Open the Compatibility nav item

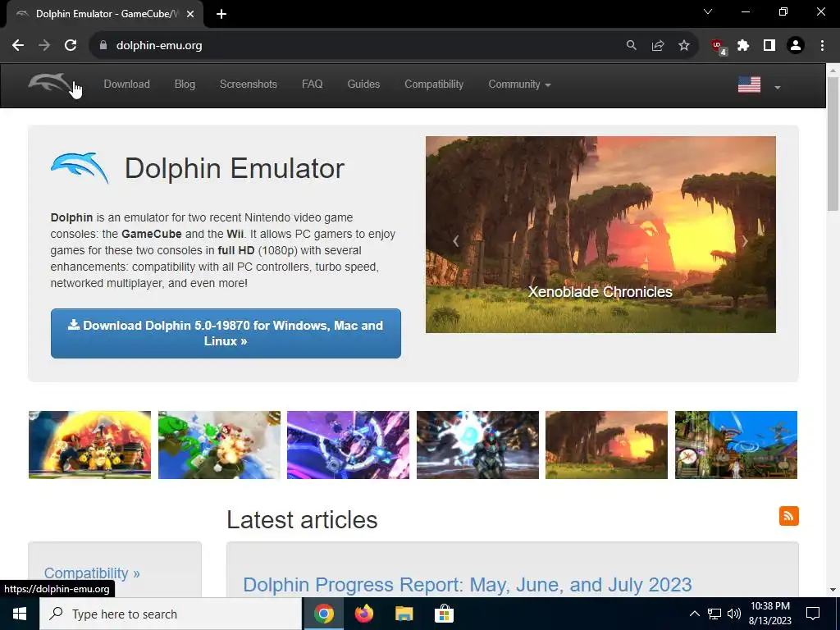[434, 84]
